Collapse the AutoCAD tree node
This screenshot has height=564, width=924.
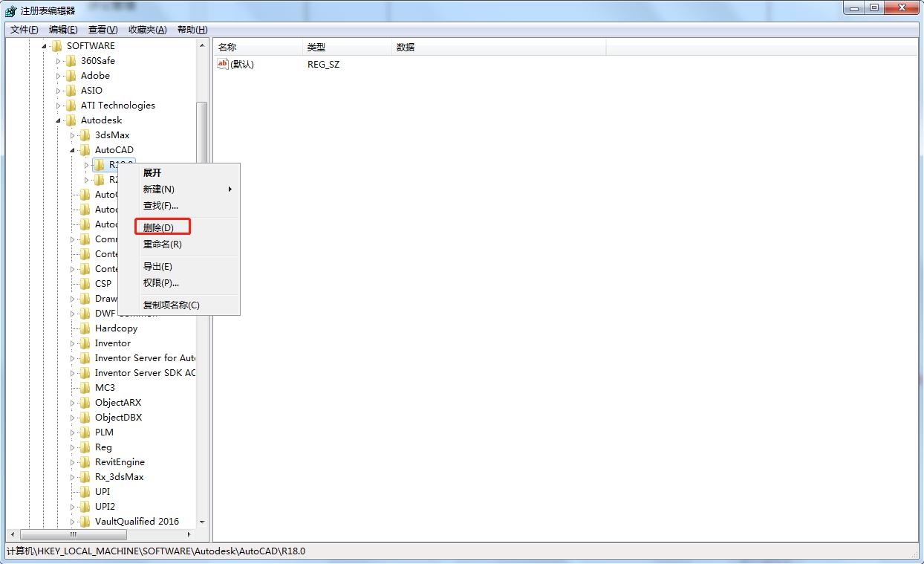pos(73,150)
